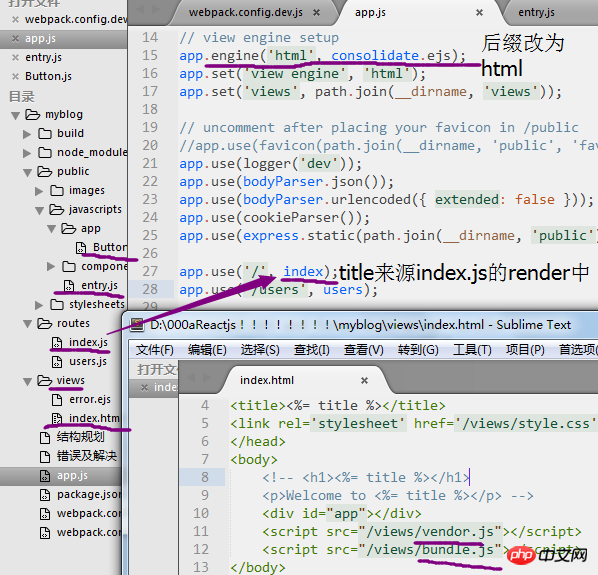Open the 选择(S) menu
Viewport: 598px width, 575px height.
(x=260, y=350)
